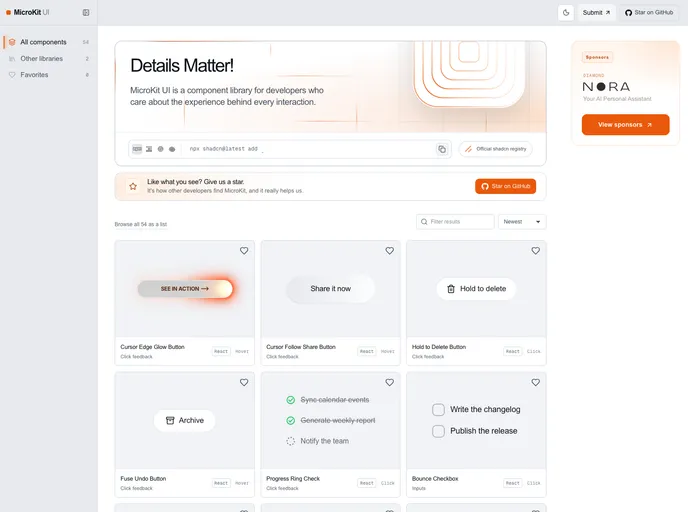
Task: Favorite the Cursor Follow Share Button card
Action: (x=390, y=251)
